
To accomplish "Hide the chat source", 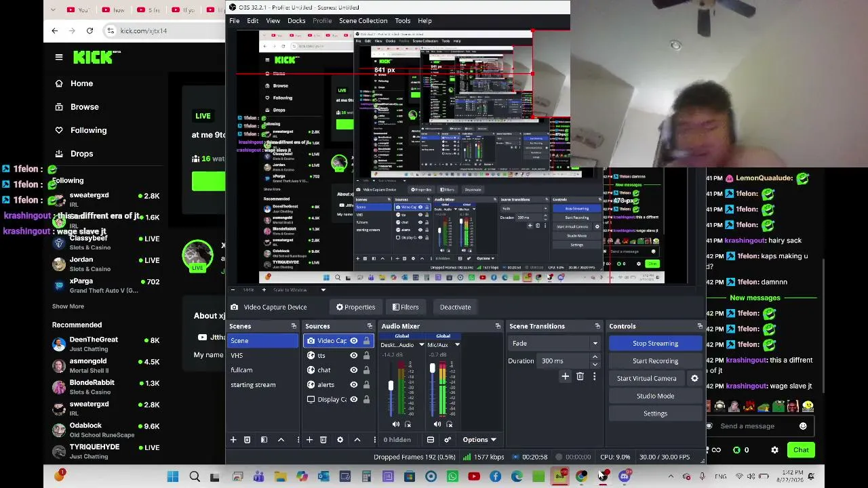I will (x=353, y=370).
